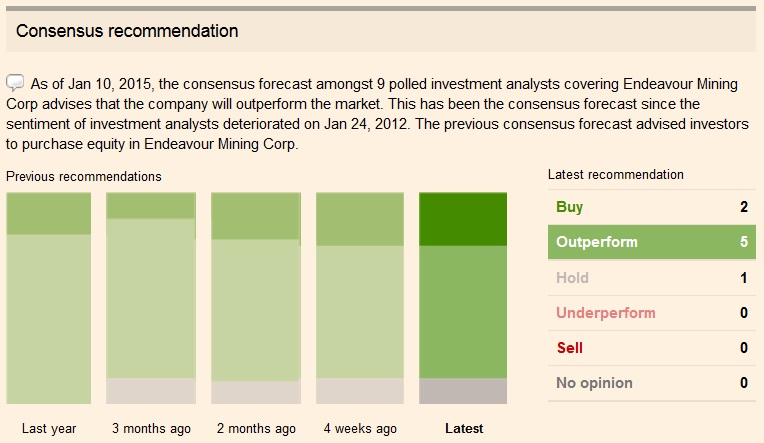Click the Hold recommendation row
This screenshot has height=443, width=764.
coord(651,277)
